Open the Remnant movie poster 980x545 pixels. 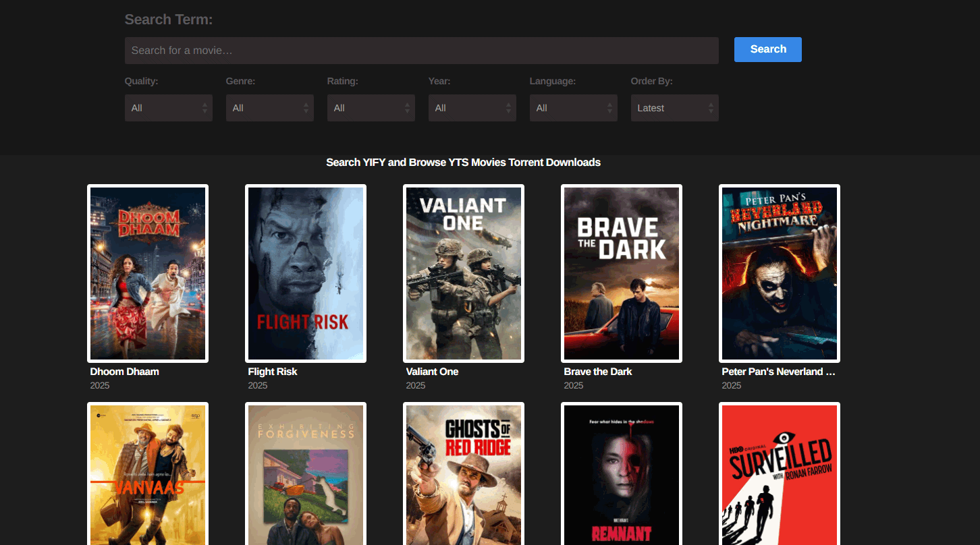(622, 474)
